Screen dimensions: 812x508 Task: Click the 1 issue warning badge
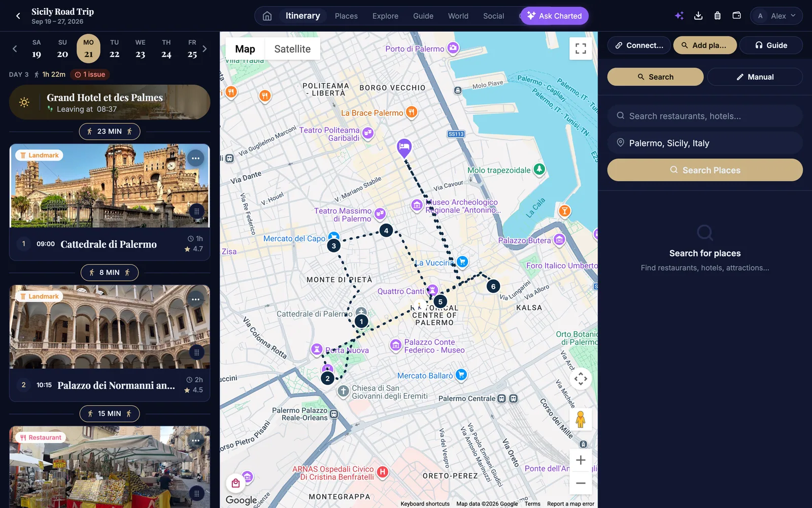(90, 75)
